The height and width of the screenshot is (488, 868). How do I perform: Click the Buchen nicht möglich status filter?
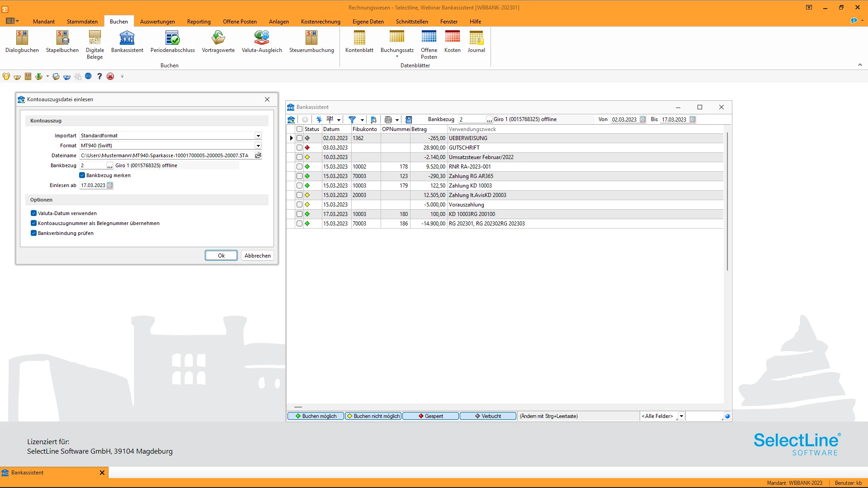coord(373,416)
